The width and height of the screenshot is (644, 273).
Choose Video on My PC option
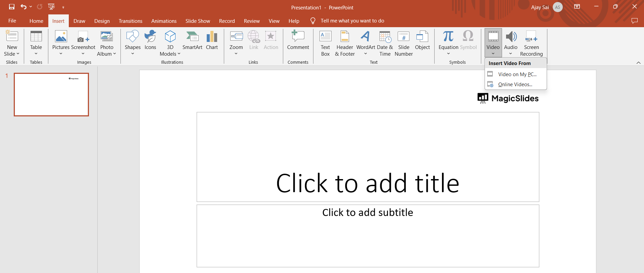pyautogui.click(x=517, y=74)
